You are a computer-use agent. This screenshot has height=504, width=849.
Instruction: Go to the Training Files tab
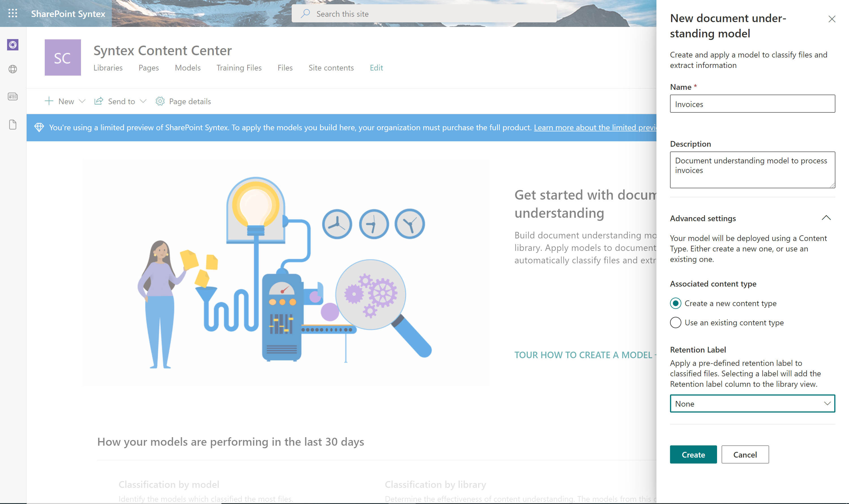click(x=239, y=68)
